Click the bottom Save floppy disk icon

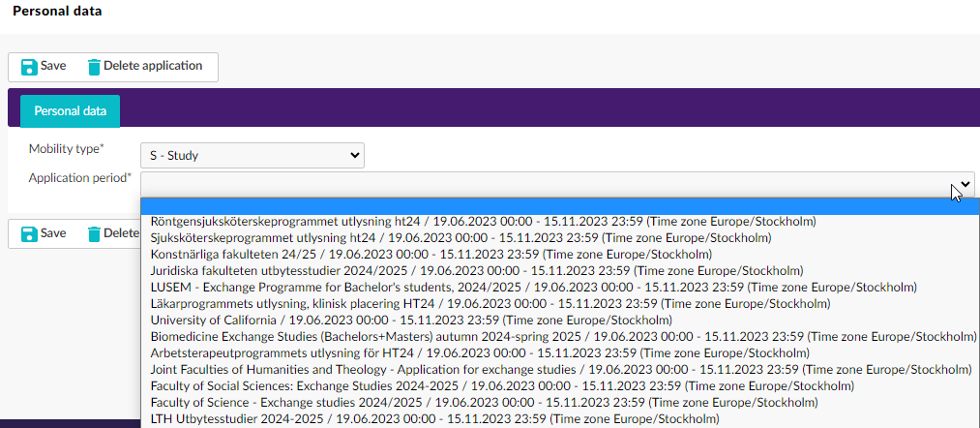(x=28, y=233)
